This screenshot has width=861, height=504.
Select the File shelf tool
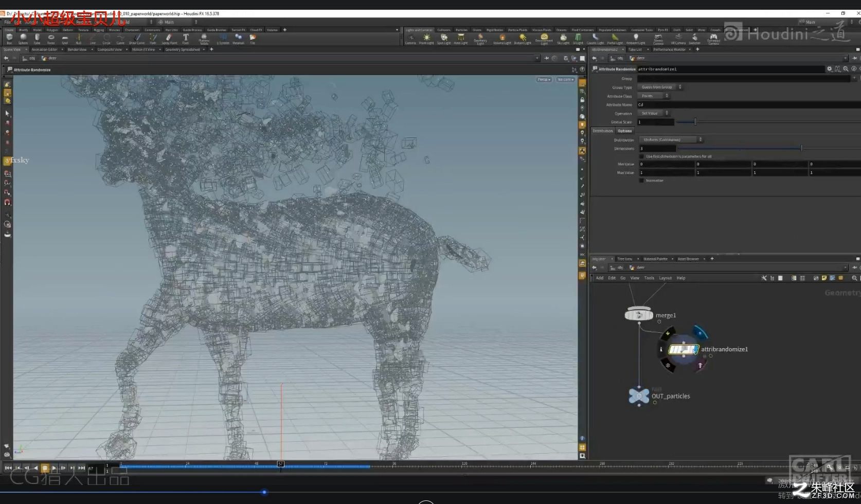tap(253, 39)
